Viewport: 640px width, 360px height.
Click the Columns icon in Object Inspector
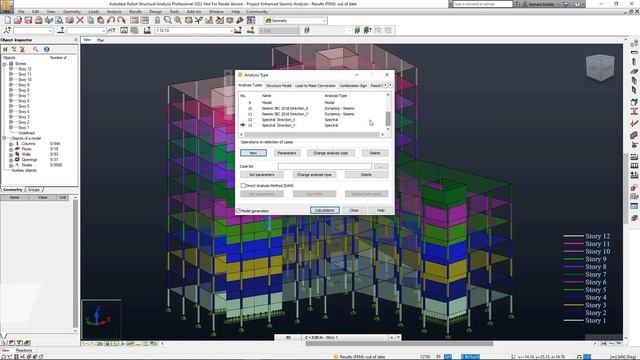tap(17, 144)
